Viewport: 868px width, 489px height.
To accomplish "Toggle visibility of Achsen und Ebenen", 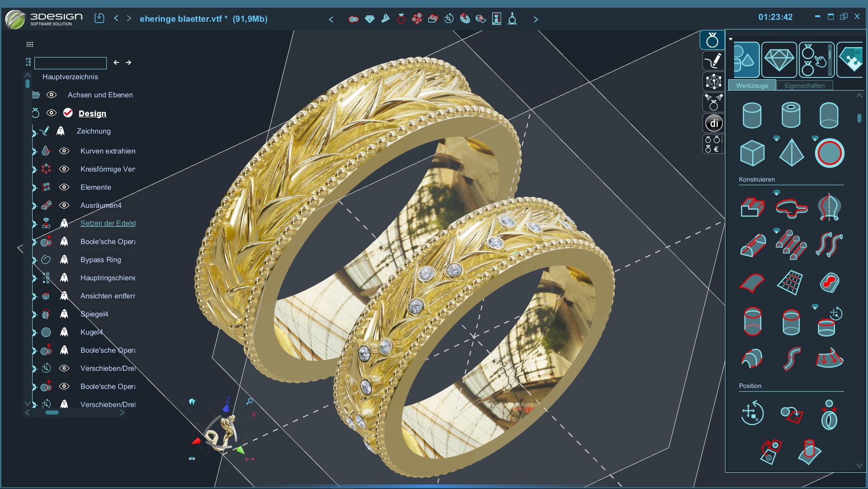I will (52, 95).
